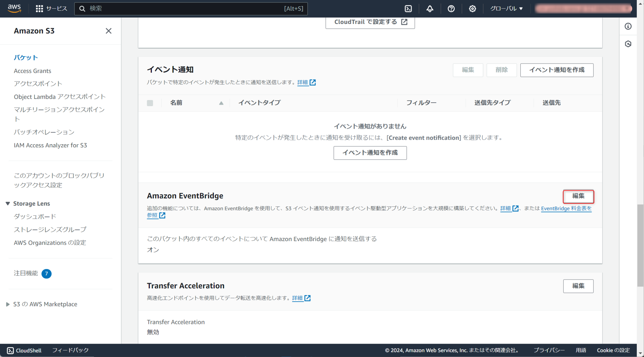This screenshot has width=644, height=357.
Task: Open the notifications bell icon
Action: pyautogui.click(x=430, y=8)
